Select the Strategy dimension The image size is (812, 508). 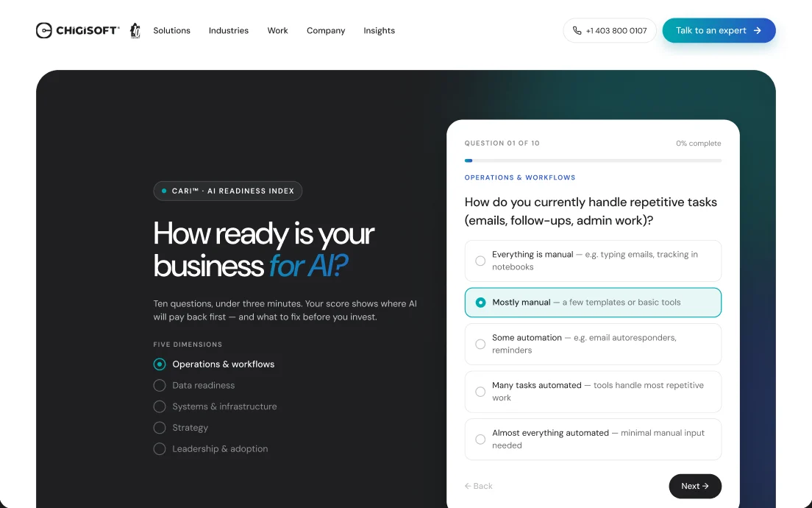pyautogui.click(x=181, y=428)
